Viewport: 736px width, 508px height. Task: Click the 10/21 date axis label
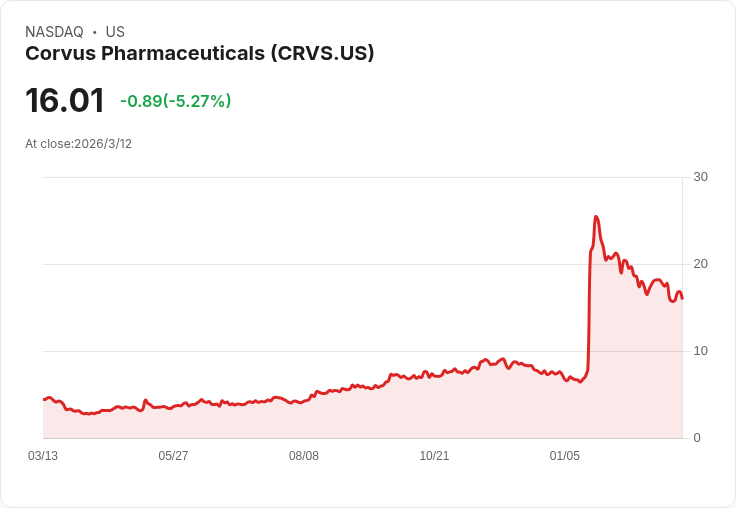pyautogui.click(x=434, y=455)
